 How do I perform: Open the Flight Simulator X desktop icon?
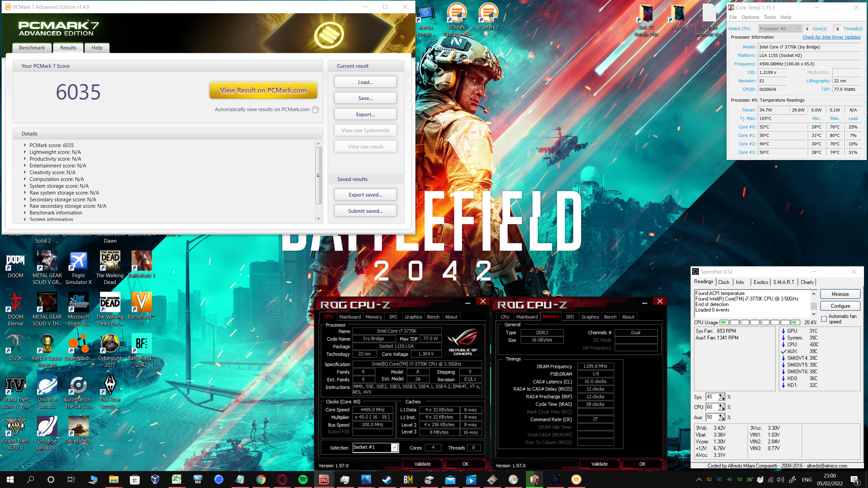click(78, 268)
